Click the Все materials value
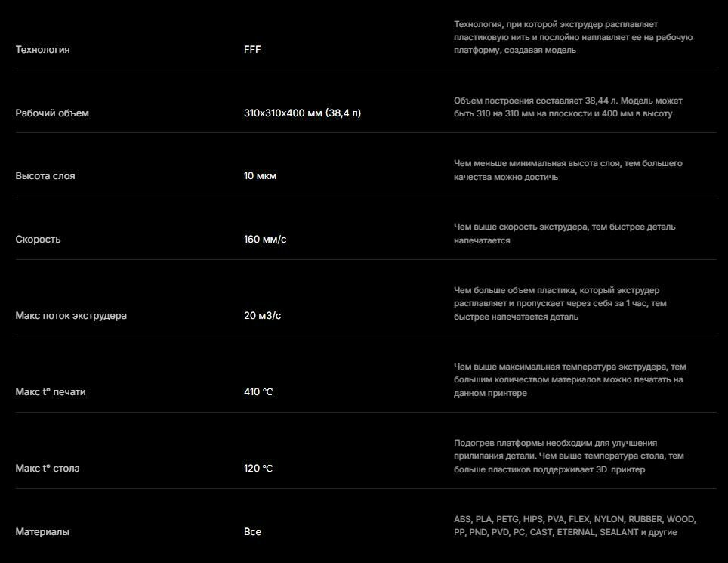The image size is (728, 563). 252,532
